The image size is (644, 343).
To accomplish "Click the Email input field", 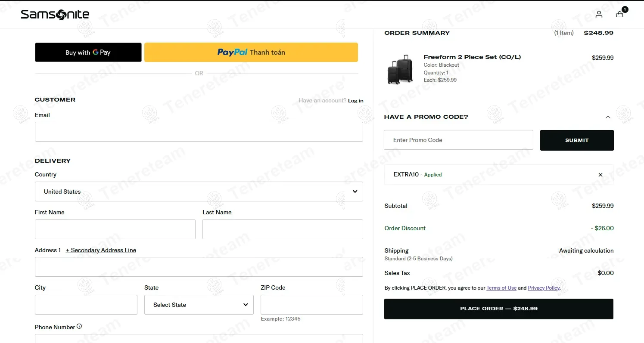I will [x=199, y=132].
